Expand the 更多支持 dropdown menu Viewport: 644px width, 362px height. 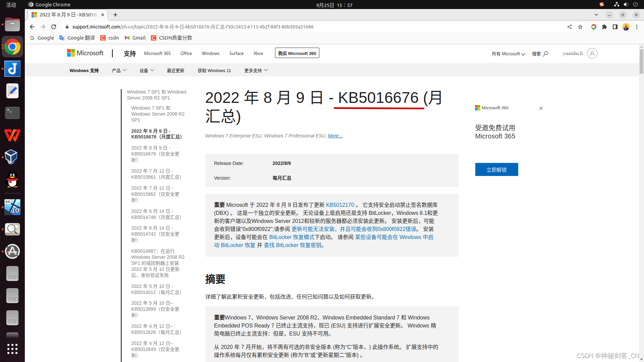pos(256,70)
